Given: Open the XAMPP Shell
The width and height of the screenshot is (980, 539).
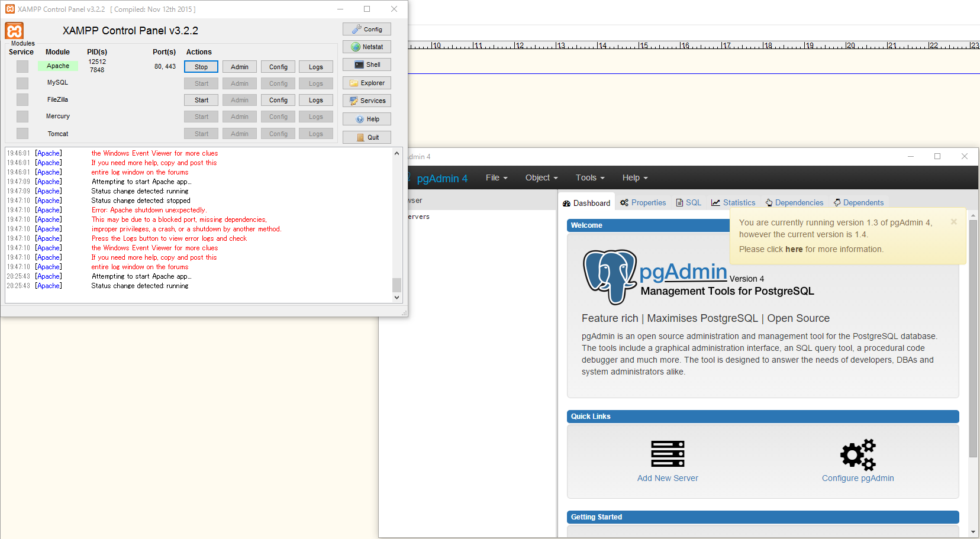Looking at the screenshot, I should [x=366, y=64].
